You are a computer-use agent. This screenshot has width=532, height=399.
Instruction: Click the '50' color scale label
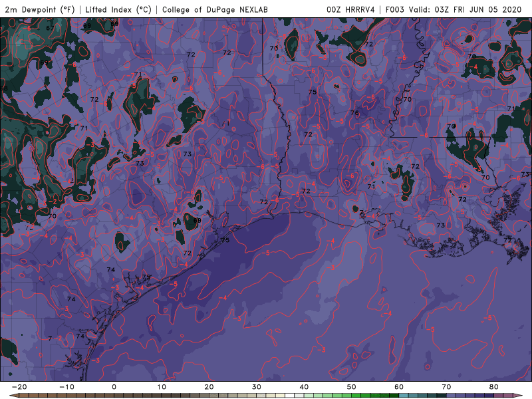[352, 387]
